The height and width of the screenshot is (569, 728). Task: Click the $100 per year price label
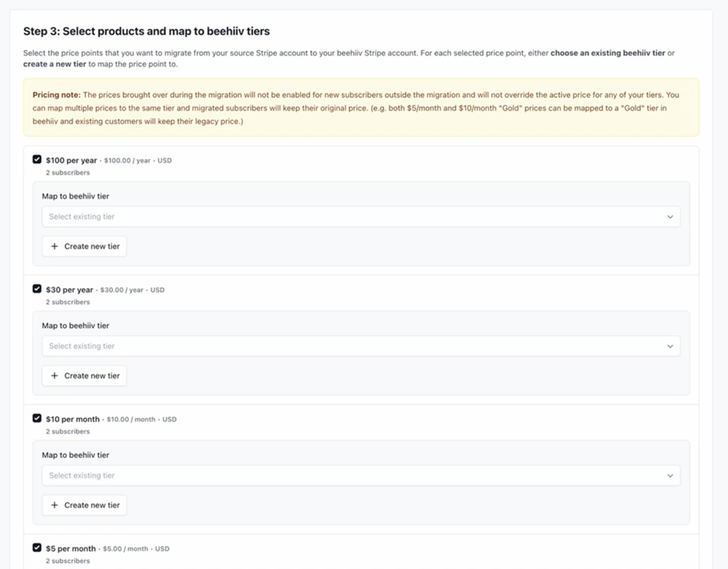(x=71, y=161)
